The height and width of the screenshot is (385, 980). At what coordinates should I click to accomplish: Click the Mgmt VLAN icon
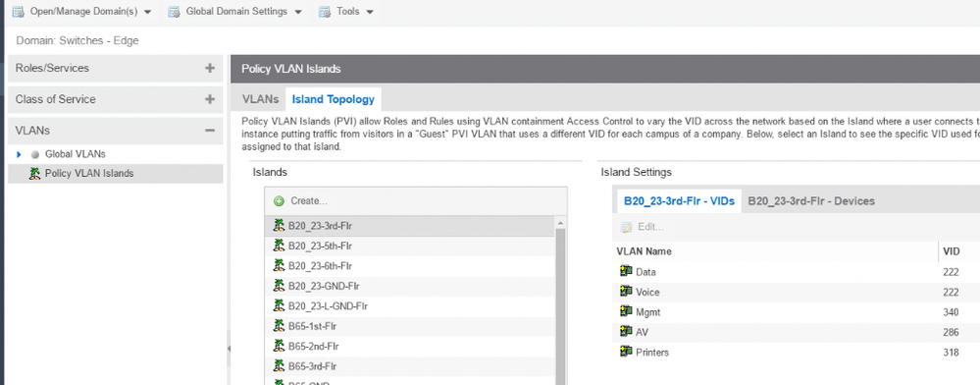point(626,311)
